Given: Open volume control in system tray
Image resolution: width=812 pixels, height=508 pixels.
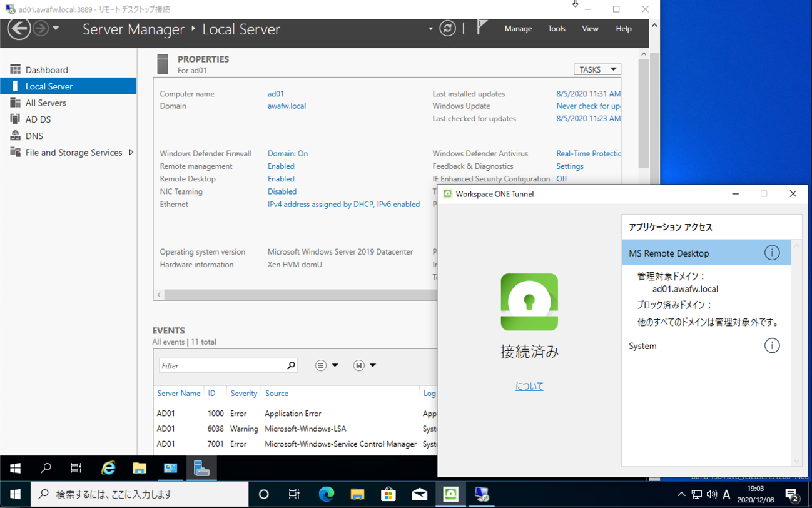Looking at the screenshot, I should point(712,494).
